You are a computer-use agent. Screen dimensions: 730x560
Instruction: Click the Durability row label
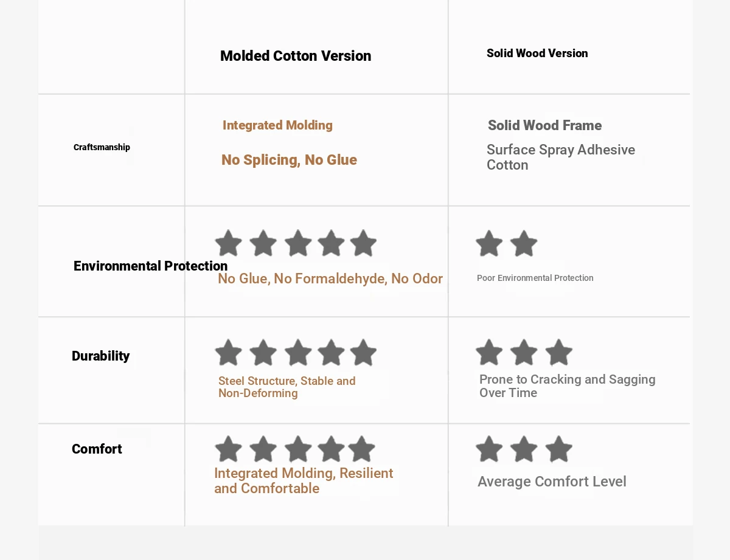(100, 356)
